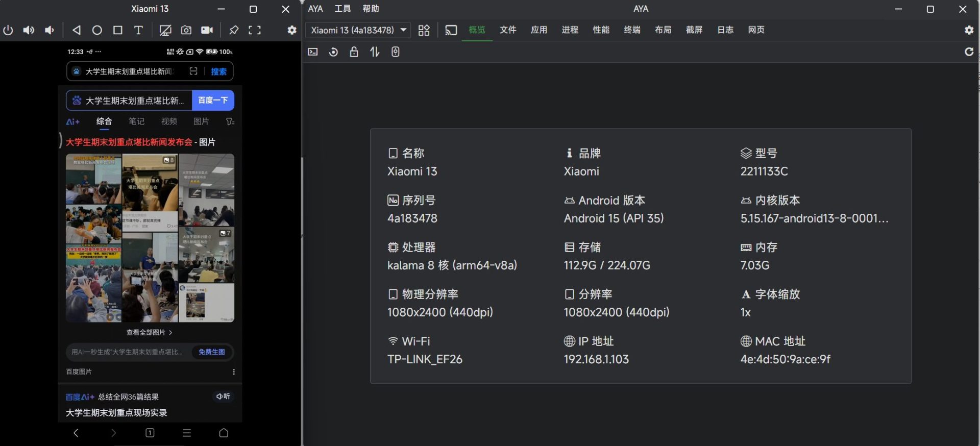
Task: Click the Baidu search input field
Action: 129,100
